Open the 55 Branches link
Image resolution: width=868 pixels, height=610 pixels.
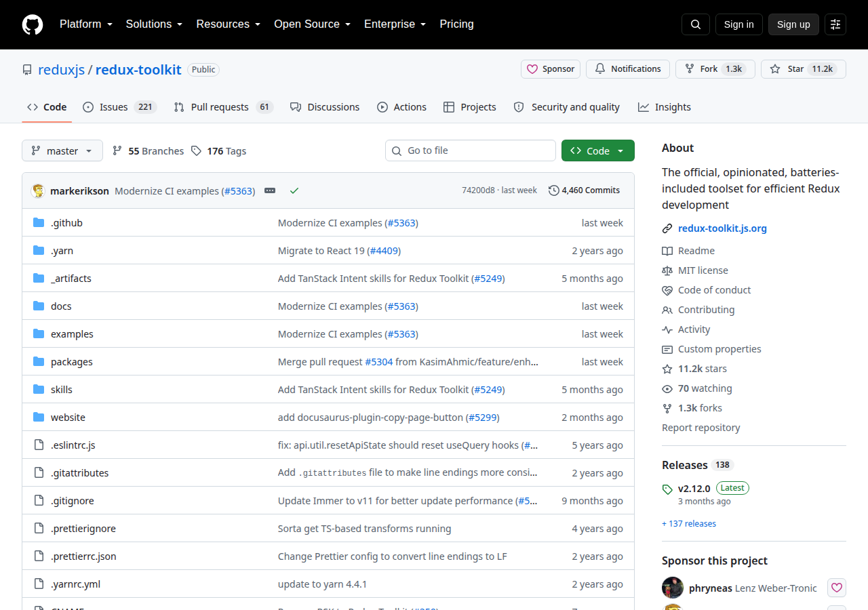pos(148,150)
